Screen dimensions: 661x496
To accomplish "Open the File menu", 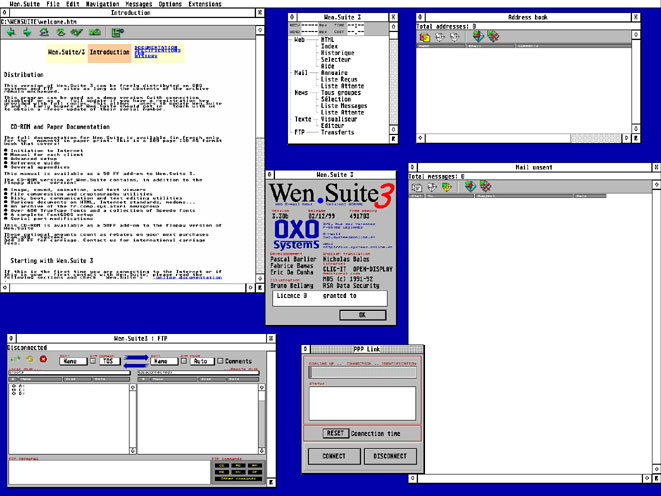I will [53, 4].
